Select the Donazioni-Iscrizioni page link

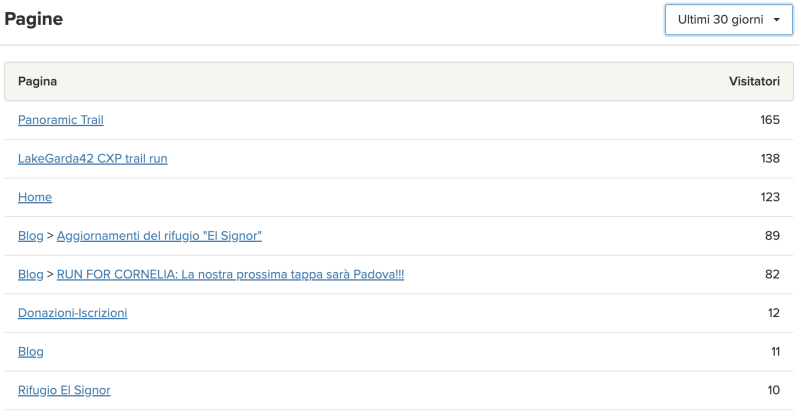coord(72,313)
